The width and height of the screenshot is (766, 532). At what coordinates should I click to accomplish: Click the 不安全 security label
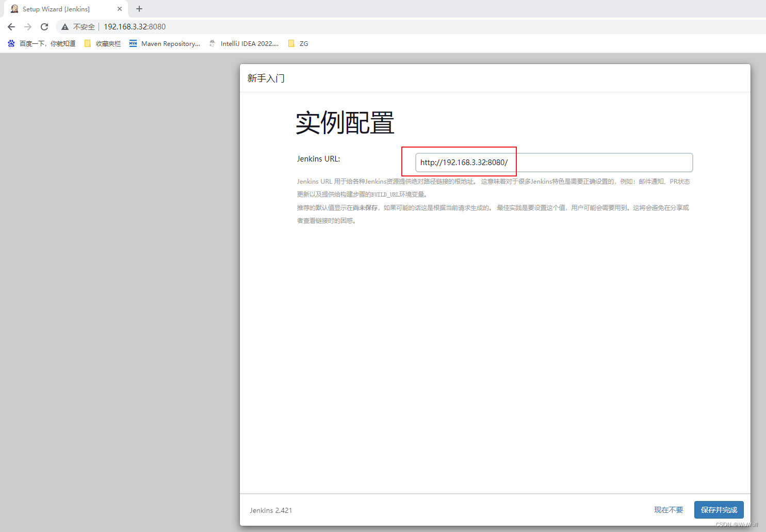click(x=84, y=27)
